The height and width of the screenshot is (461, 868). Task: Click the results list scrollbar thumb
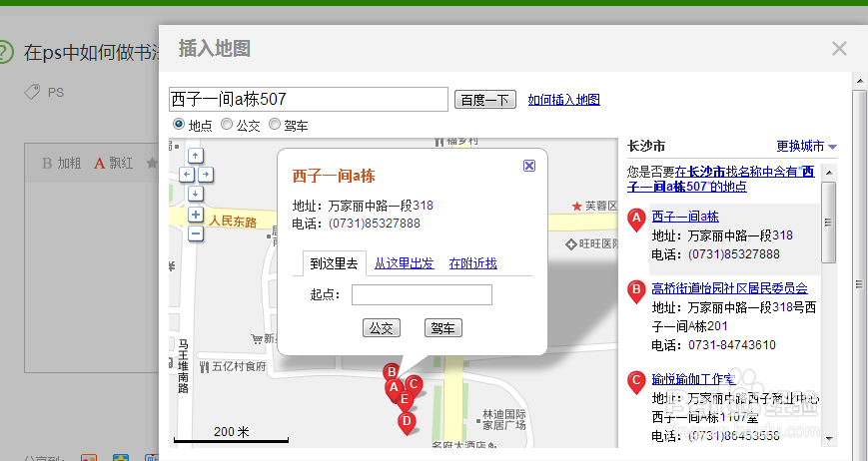829,223
